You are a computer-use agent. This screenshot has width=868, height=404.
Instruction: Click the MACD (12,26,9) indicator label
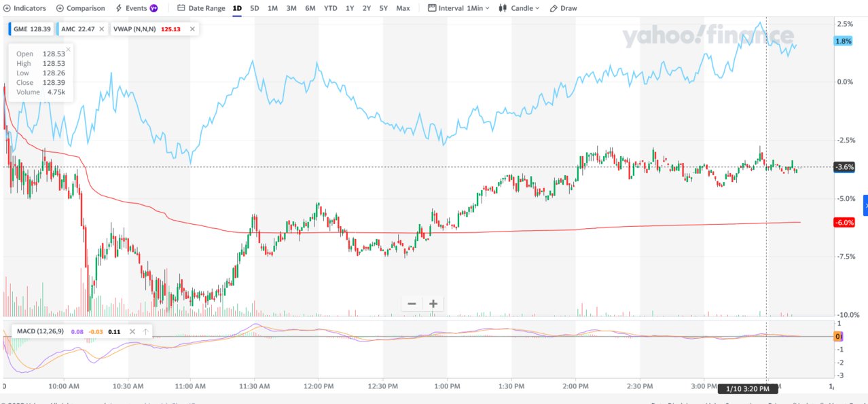(x=40, y=331)
